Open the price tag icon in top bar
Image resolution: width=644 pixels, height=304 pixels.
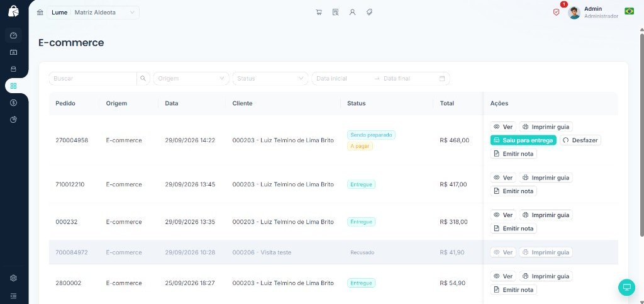[x=369, y=13]
